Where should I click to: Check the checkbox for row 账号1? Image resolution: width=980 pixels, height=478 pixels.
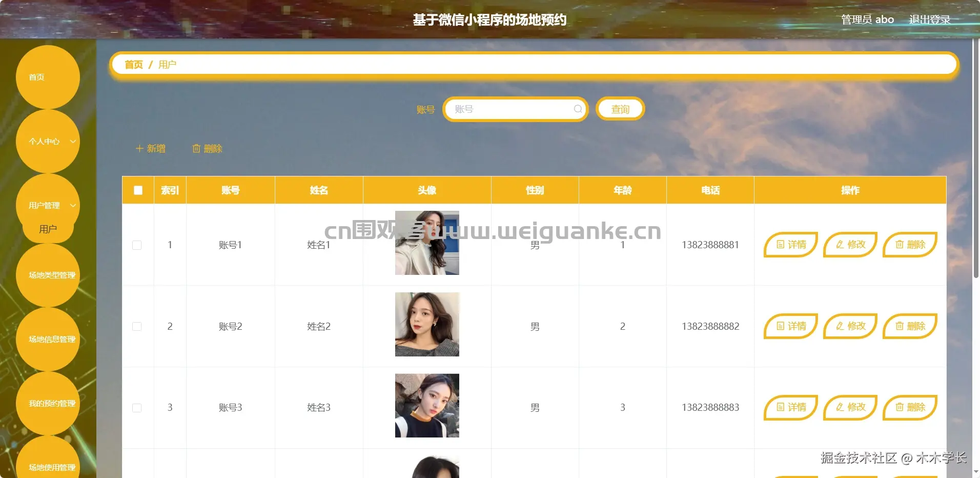click(x=137, y=245)
